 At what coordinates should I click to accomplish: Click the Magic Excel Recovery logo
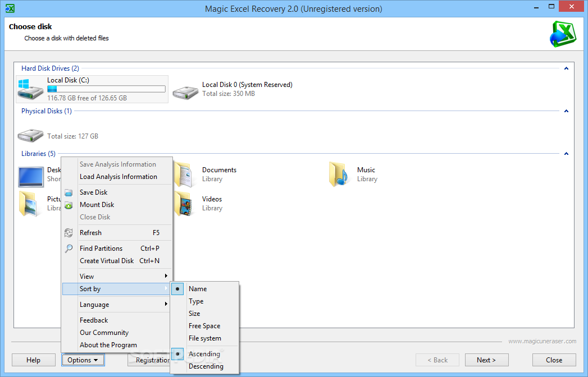tap(563, 34)
